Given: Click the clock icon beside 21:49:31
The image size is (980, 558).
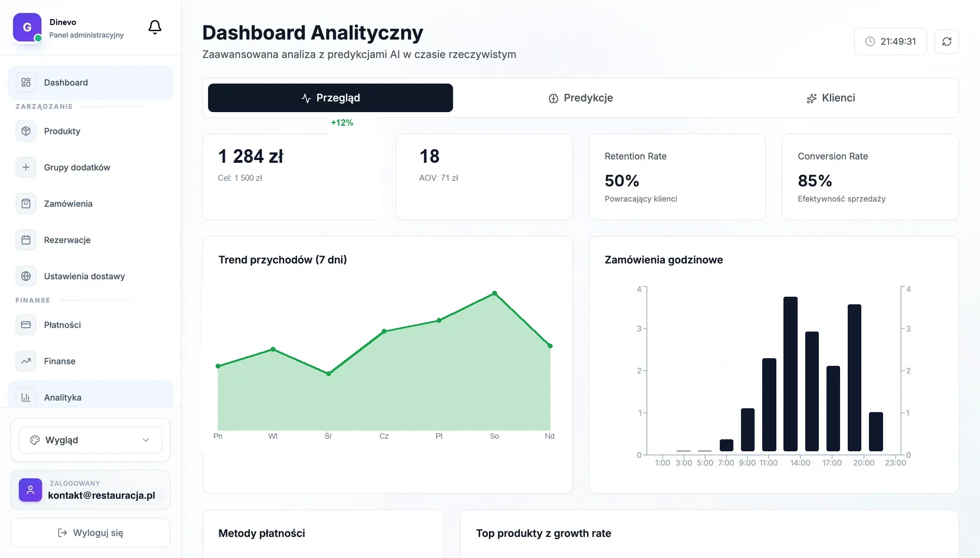Looking at the screenshot, I should tap(870, 41).
